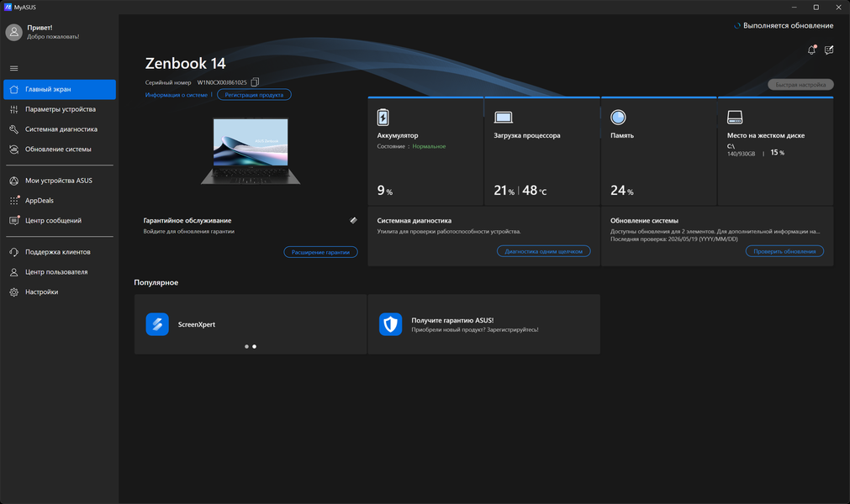Click the Привет! greeting text
The width and height of the screenshot is (850, 504).
point(40,28)
